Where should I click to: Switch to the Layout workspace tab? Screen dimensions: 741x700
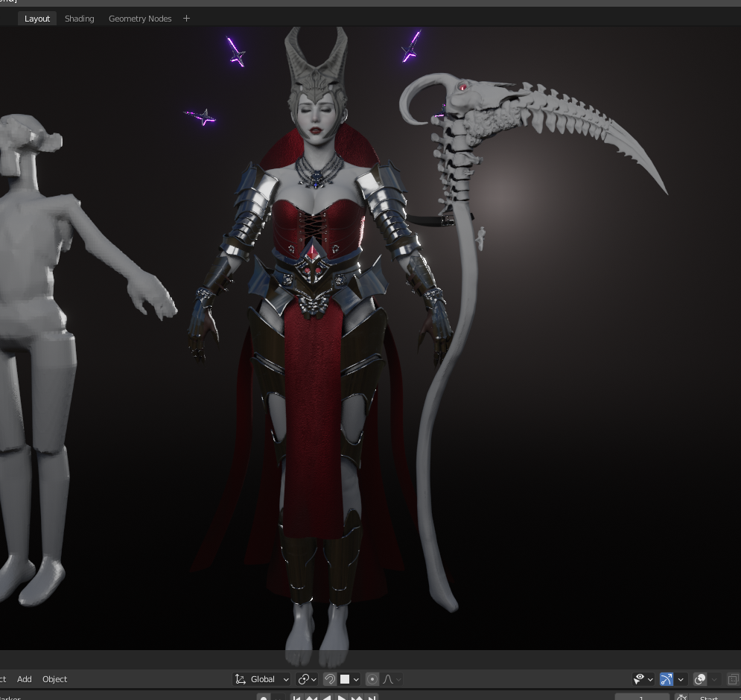36,19
